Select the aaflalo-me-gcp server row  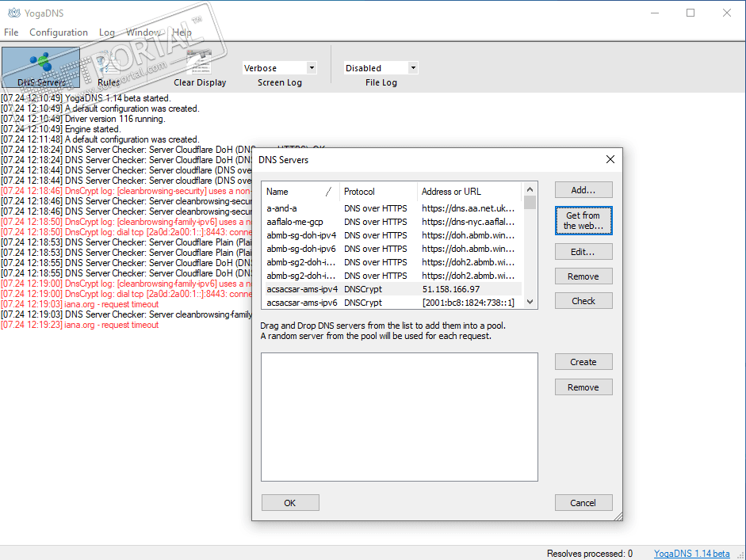coord(393,222)
